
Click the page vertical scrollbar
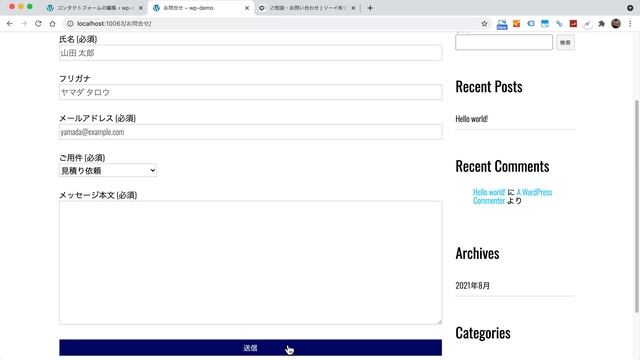coord(637,206)
